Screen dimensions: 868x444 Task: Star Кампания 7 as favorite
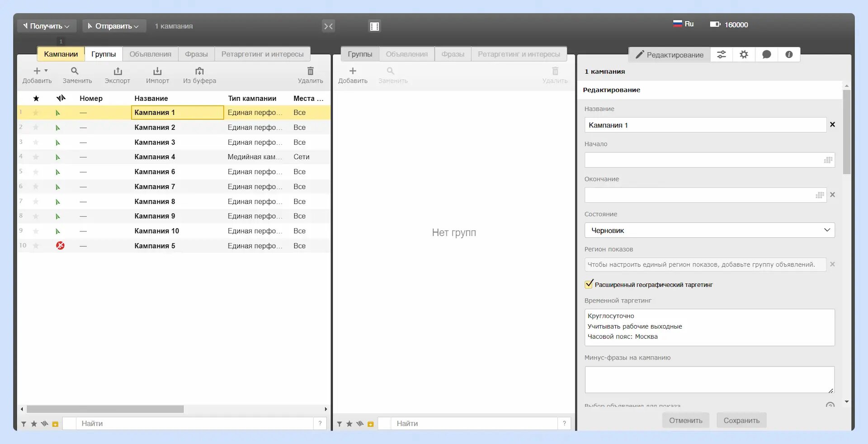(36, 187)
